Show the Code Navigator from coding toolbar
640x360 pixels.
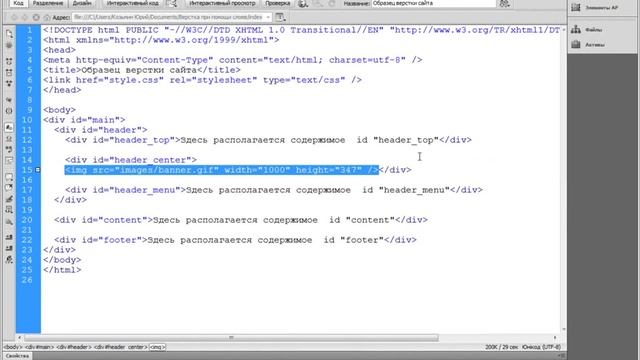click(9, 45)
